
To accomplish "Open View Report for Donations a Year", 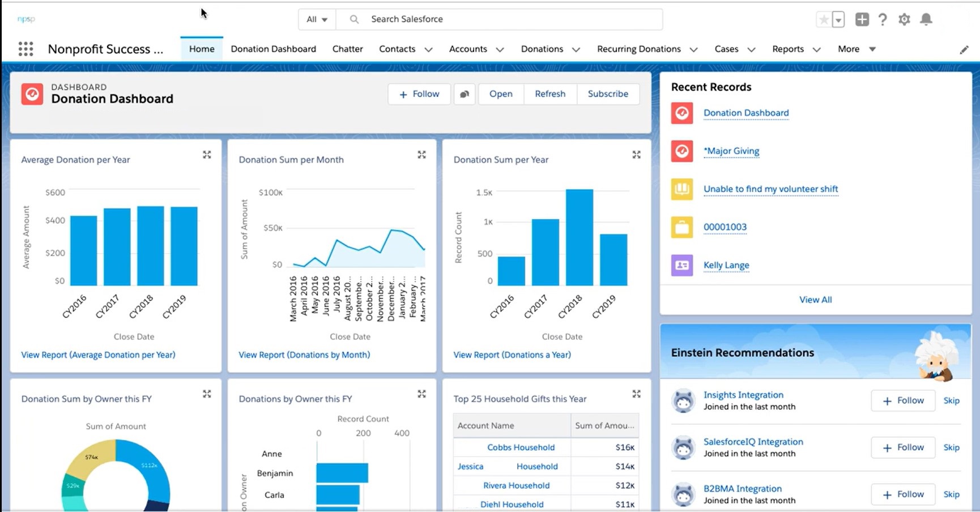I will click(x=512, y=355).
